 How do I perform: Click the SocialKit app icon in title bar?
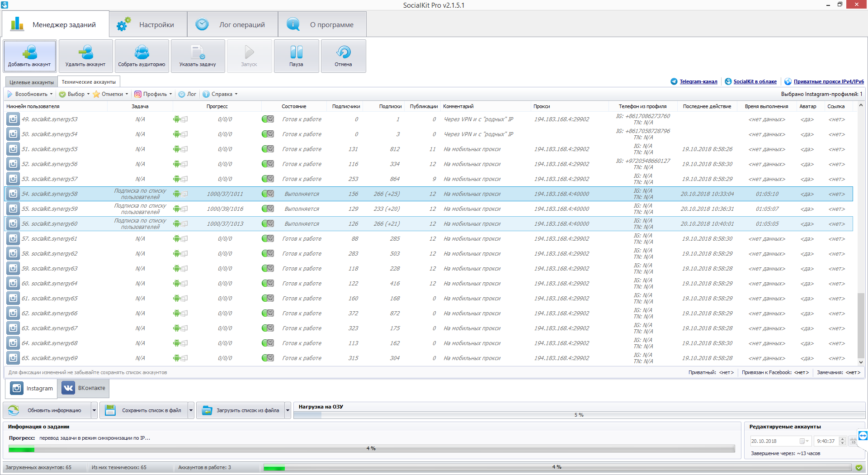pos(5,5)
